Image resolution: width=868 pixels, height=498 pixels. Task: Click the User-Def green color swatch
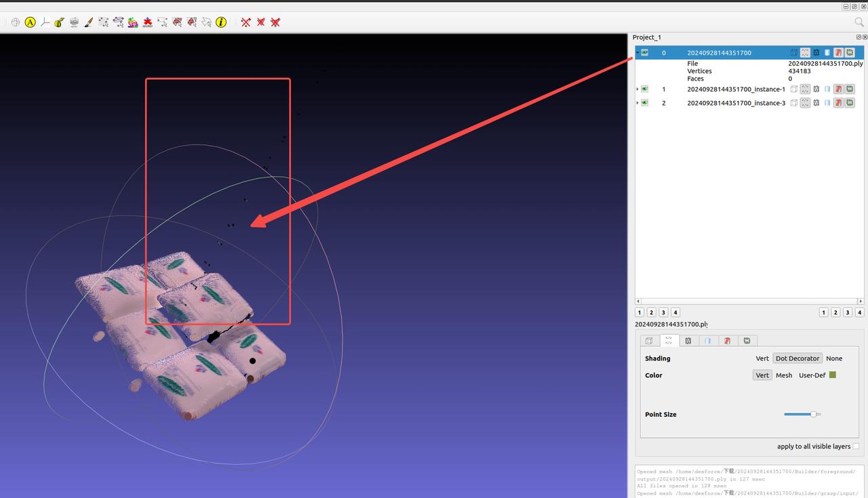[833, 375]
